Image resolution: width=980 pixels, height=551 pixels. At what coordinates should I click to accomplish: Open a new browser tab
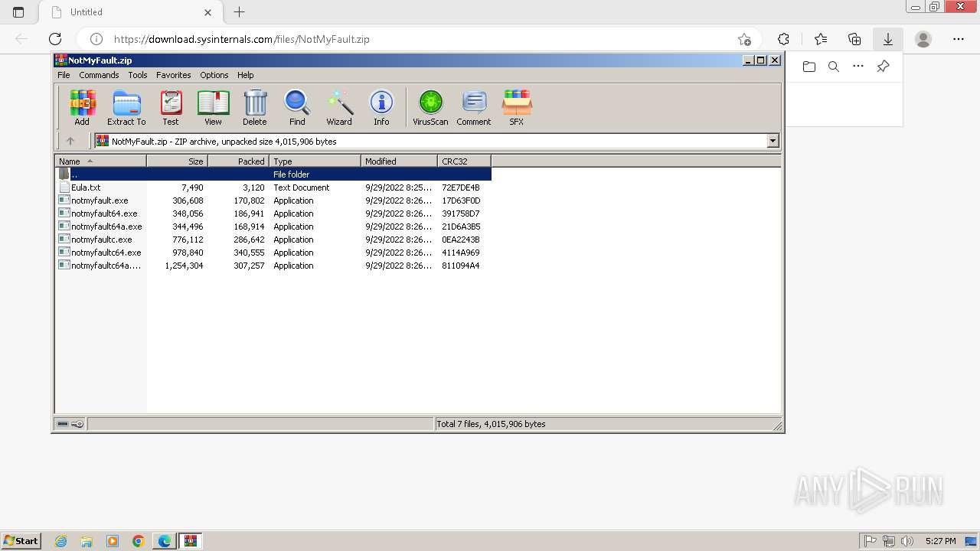pos(239,12)
